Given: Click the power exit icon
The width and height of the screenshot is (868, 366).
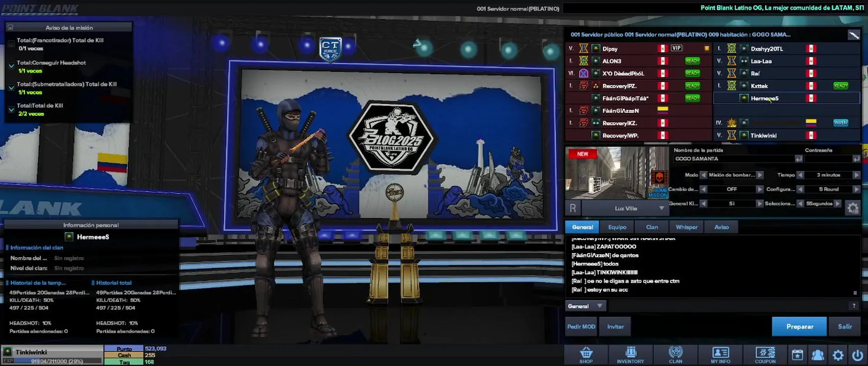Looking at the screenshot, I should click(857, 355).
